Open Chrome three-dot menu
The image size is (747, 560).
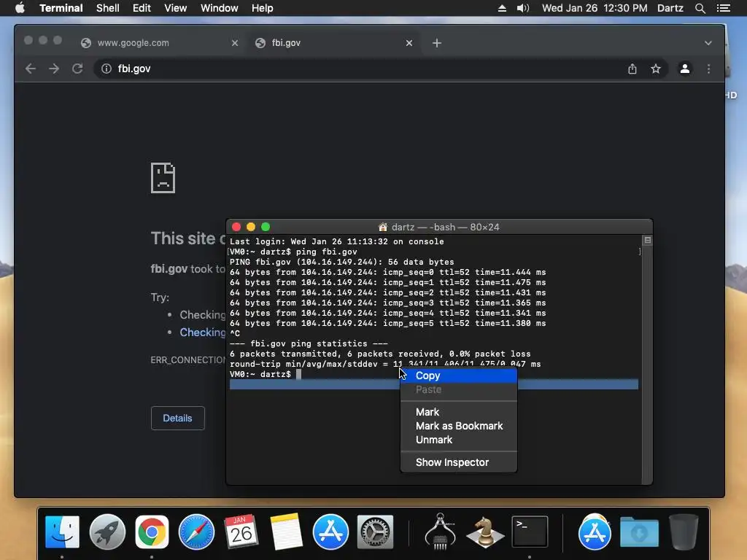pos(708,69)
